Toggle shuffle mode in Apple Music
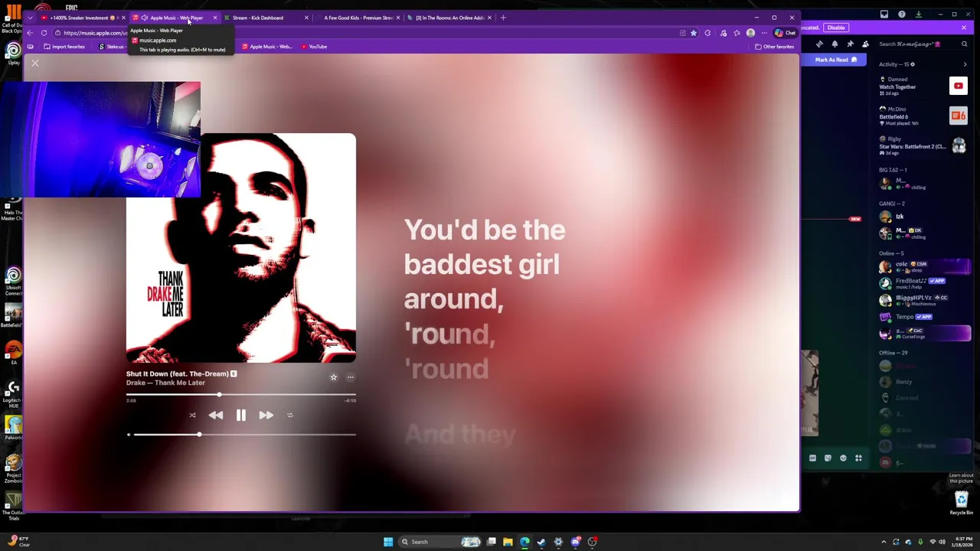This screenshot has width=980, height=551. coord(192,416)
